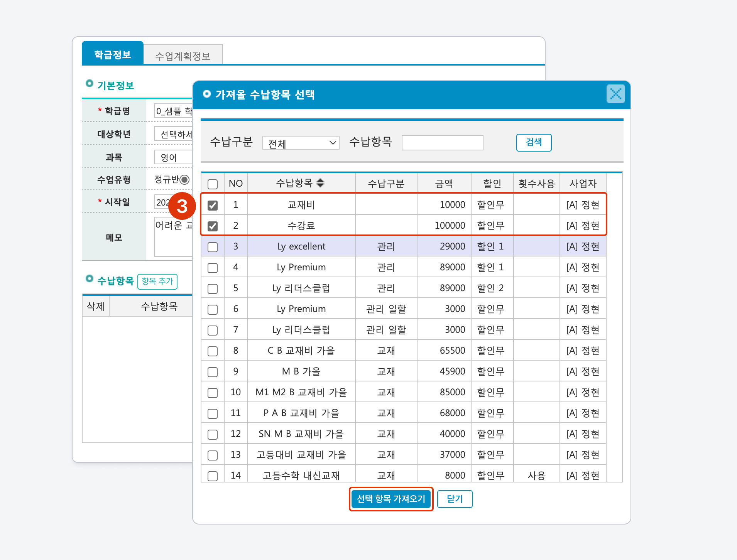The height and width of the screenshot is (560, 737).
Task: Open the 대상학년 선택 dropdown
Action: pyautogui.click(x=174, y=134)
